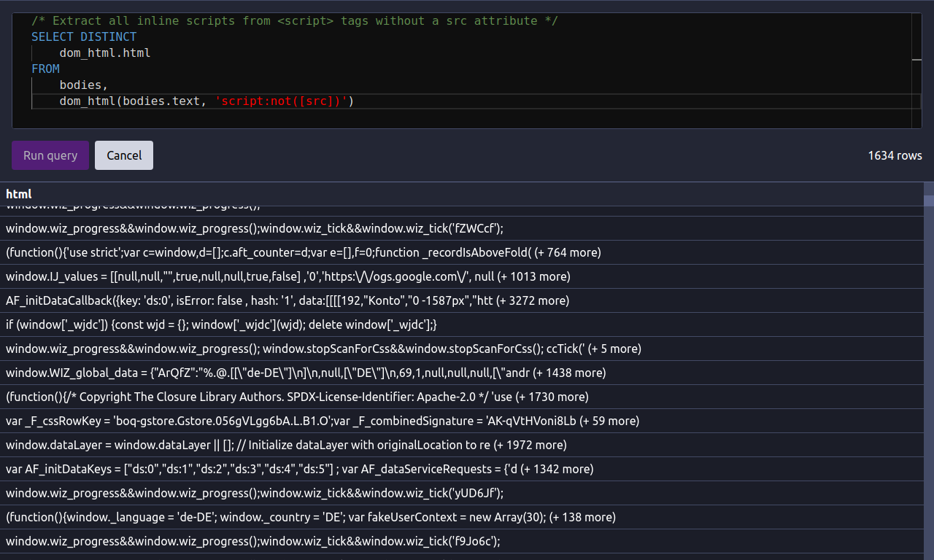934x560 pixels.
Task: Click the html column header
Action: coord(19,194)
